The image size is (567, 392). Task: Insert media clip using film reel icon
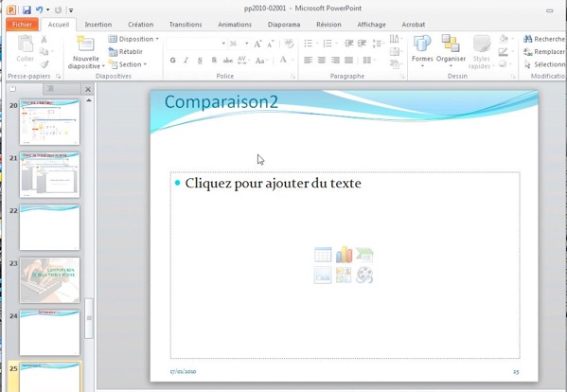click(364, 276)
